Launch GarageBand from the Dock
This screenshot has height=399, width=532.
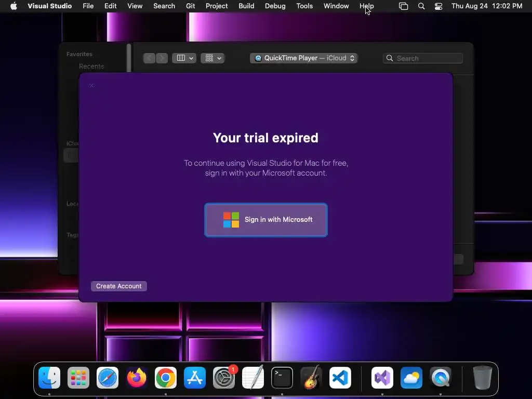[x=311, y=378]
